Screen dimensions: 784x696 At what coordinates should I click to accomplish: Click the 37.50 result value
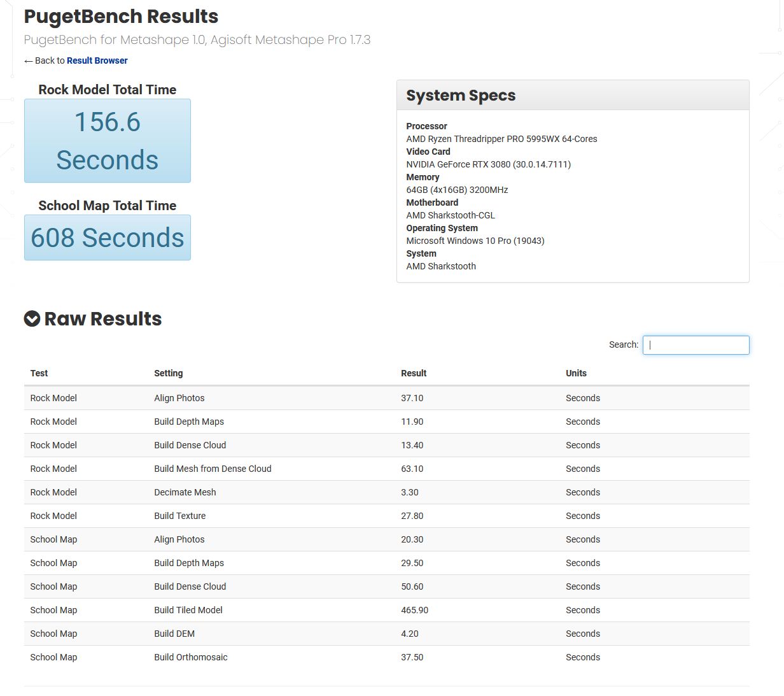(412, 657)
